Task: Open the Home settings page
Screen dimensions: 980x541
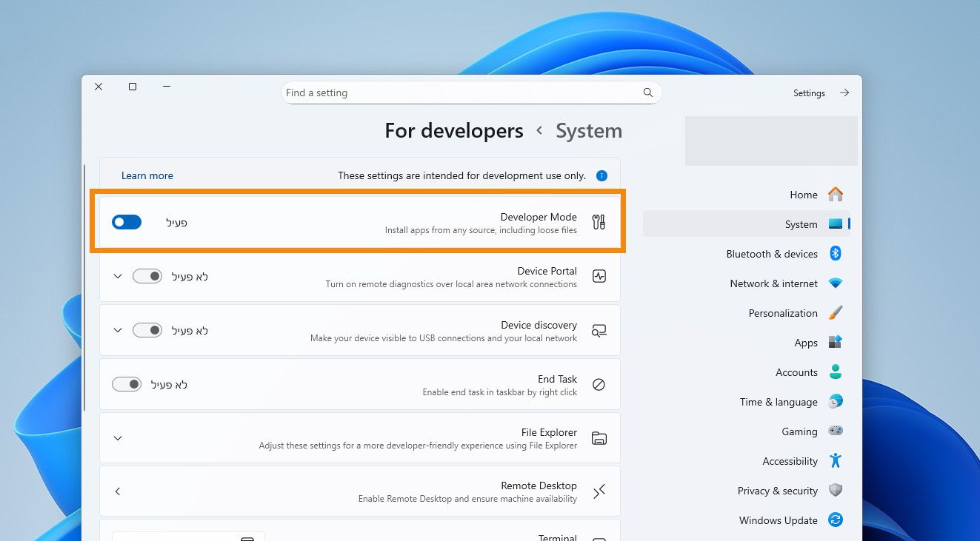Action: click(x=747, y=195)
